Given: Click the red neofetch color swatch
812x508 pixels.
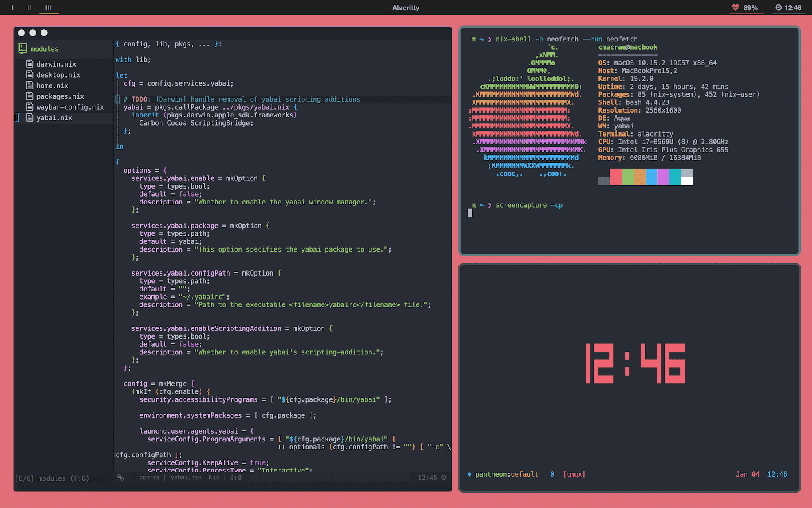Looking at the screenshot, I should tap(616, 177).
